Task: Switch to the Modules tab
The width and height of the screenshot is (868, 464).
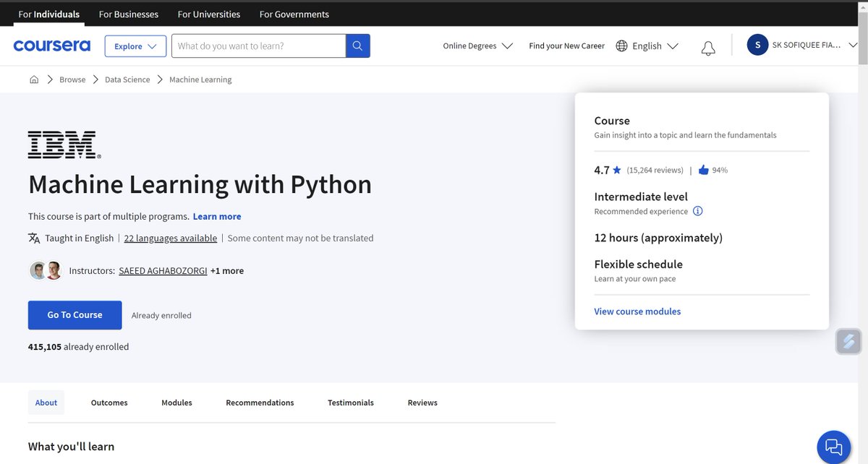Action: [x=176, y=403]
